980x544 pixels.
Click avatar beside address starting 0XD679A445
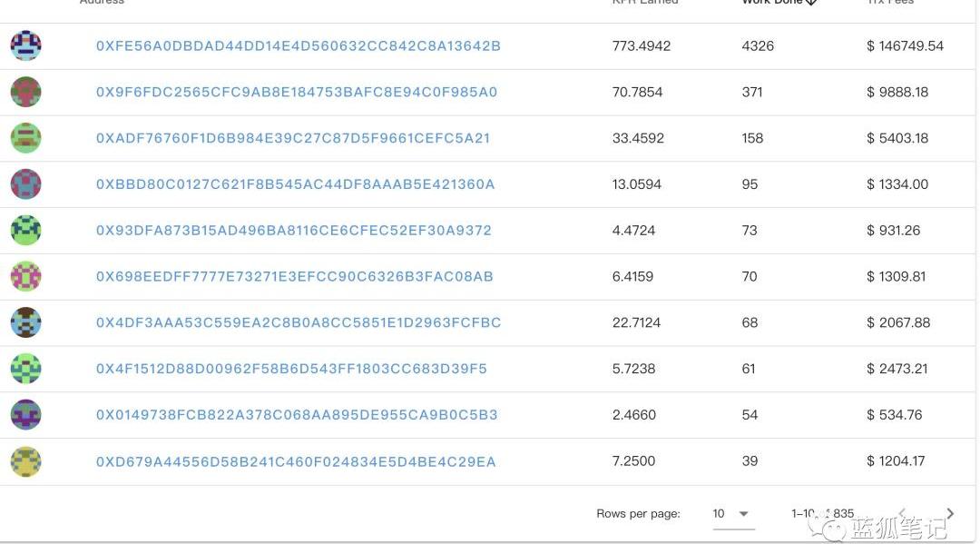25,461
